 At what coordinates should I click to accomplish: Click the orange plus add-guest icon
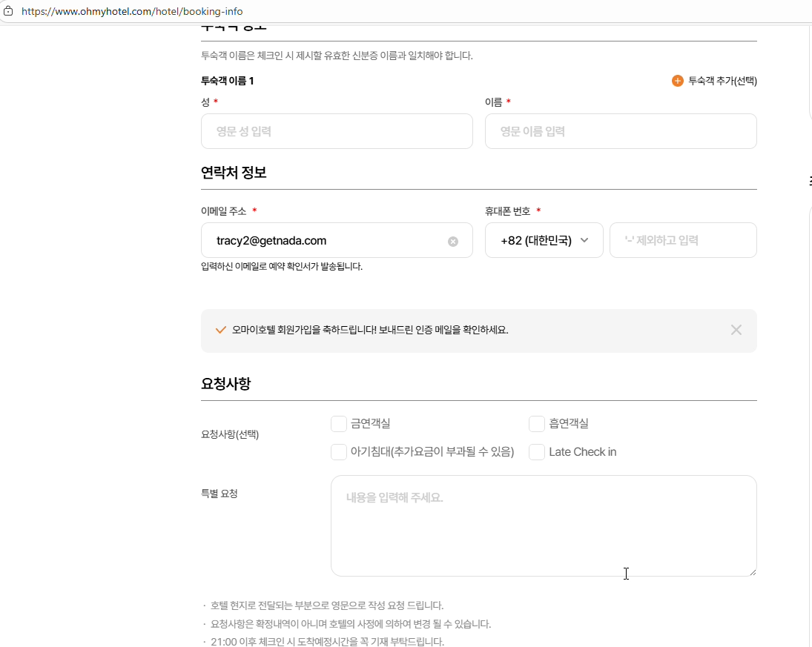pos(677,81)
